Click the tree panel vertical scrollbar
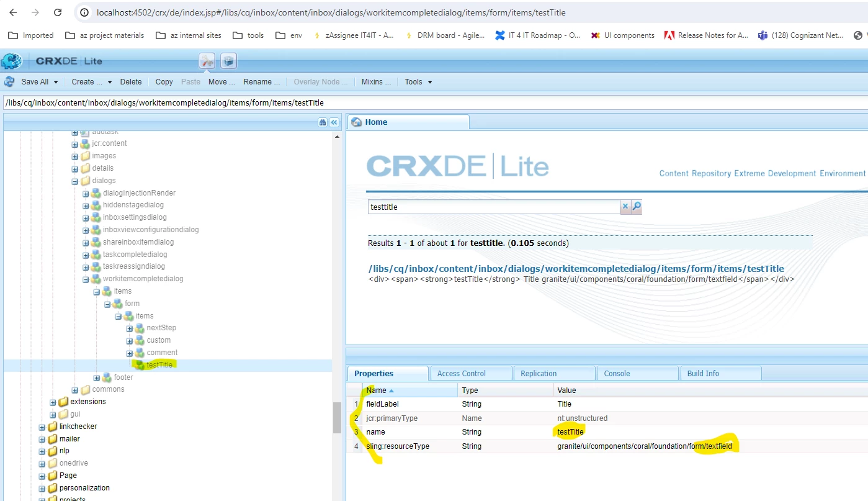868x501 pixels. [338, 417]
